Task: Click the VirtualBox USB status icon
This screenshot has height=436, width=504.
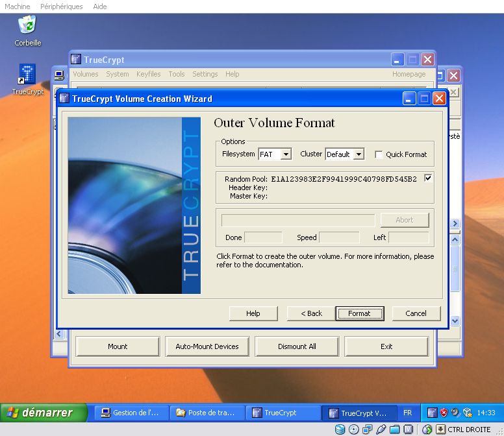Action: click(x=381, y=430)
